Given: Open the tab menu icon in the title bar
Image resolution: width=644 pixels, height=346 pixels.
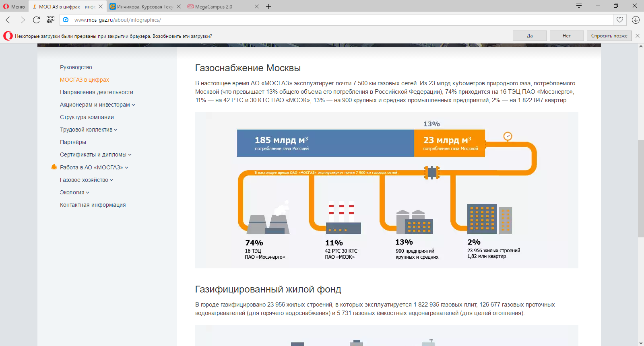Looking at the screenshot, I should (579, 6).
